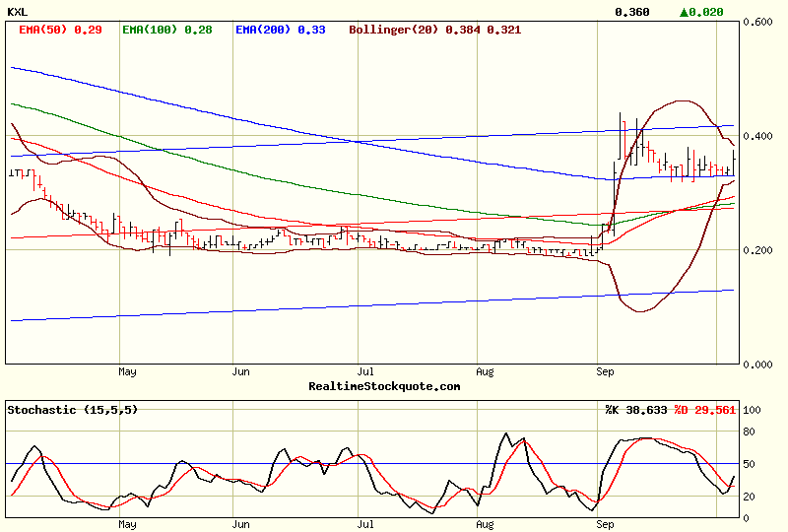The height and width of the screenshot is (532, 788).
Task: Click the Aug label on price chart axis
Action: (485, 371)
